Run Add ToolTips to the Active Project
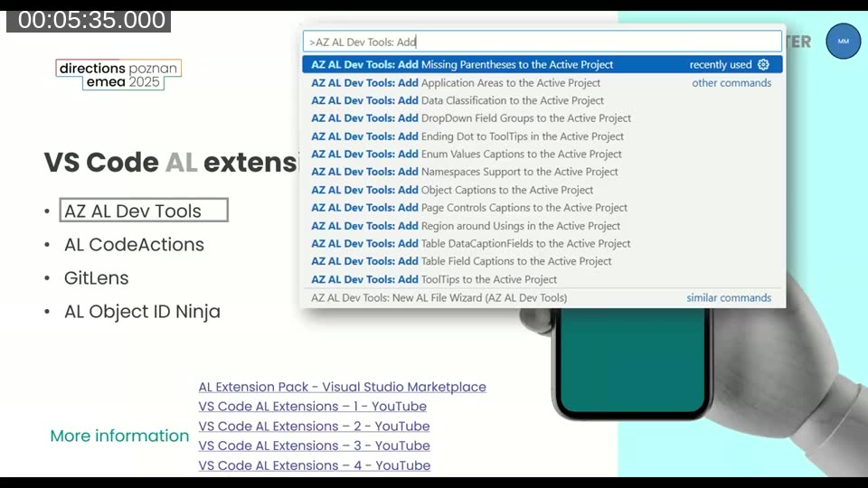 click(542, 279)
